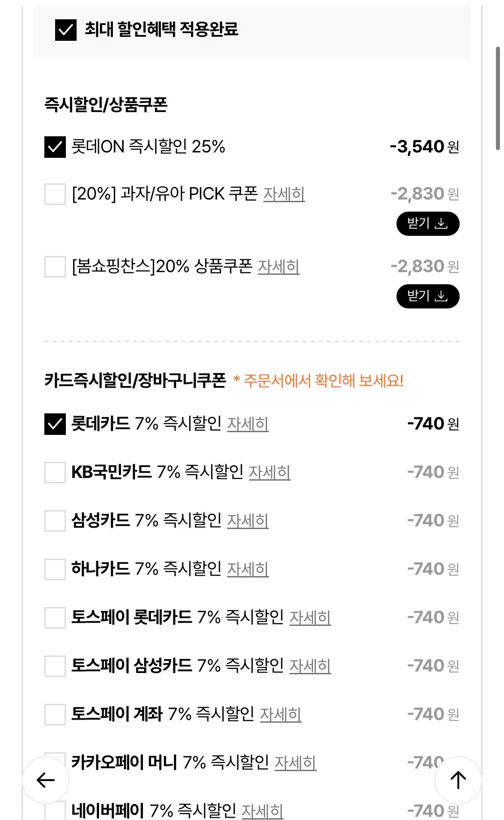Check 토스페이 계좌 7% 즉시할인 box
Viewport: 504px width, 820px height.
pos(55,715)
